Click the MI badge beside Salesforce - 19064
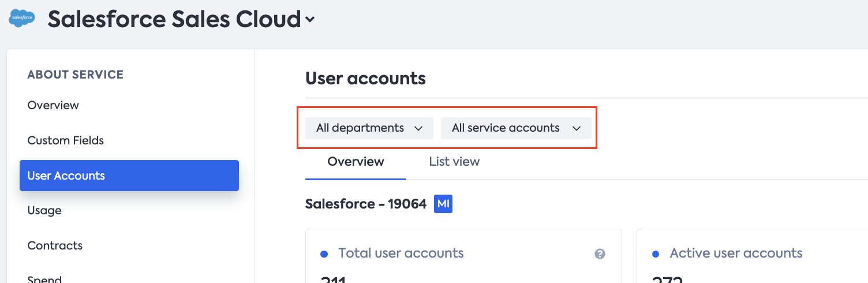The height and width of the screenshot is (283, 868). click(x=443, y=204)
